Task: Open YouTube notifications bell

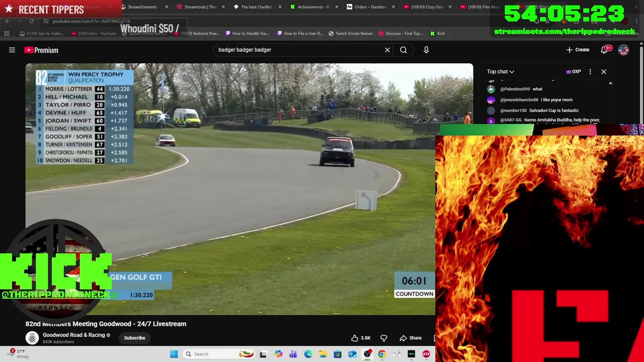Action: [x=605, y=50]
